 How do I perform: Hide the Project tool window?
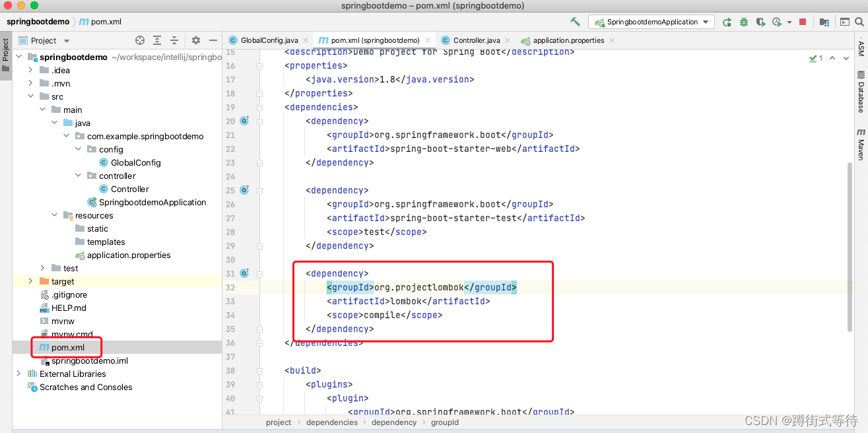[213, 40]
